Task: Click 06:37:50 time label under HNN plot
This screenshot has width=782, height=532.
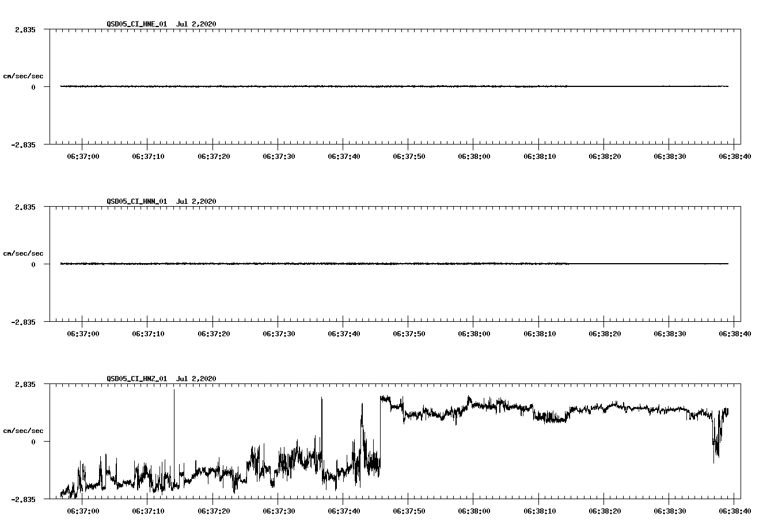Action: [x=409, y=333]
